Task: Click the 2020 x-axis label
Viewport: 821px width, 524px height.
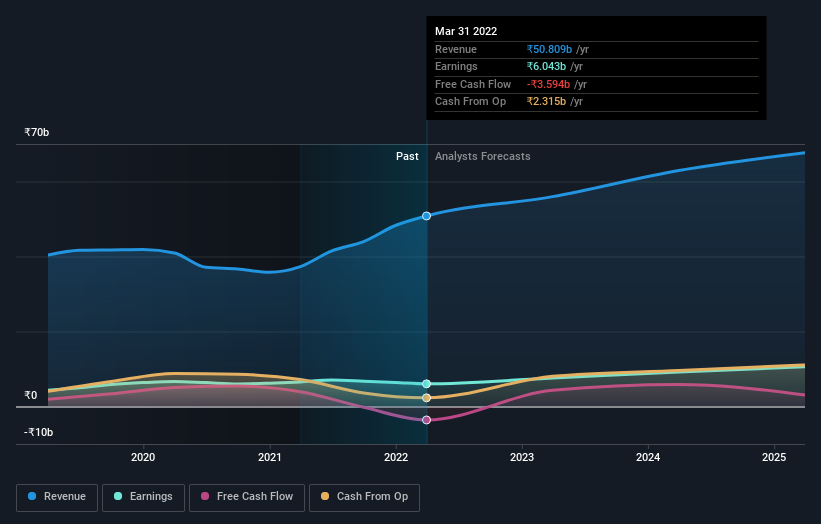Action: click(x=143, y=458)
